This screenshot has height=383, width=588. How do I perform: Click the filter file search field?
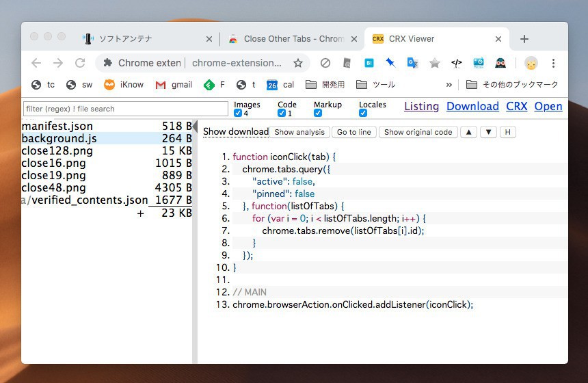(x=125, y=109)
